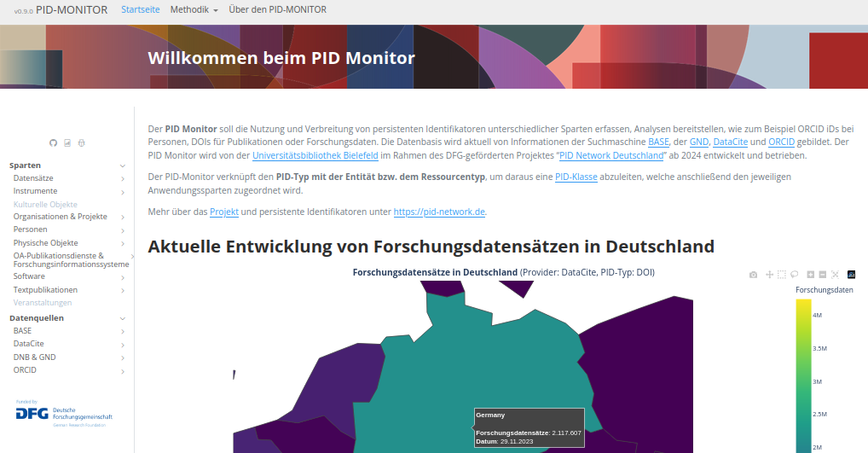Zoom out of the map with minus icon
This screenshot has width=868, height=453.
[x=823, y=275]
